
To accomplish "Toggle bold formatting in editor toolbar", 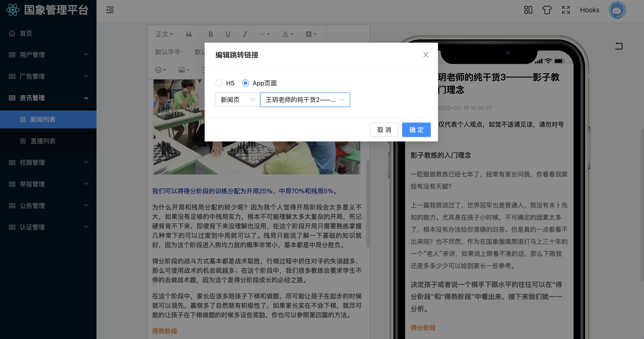I will 211,34.
